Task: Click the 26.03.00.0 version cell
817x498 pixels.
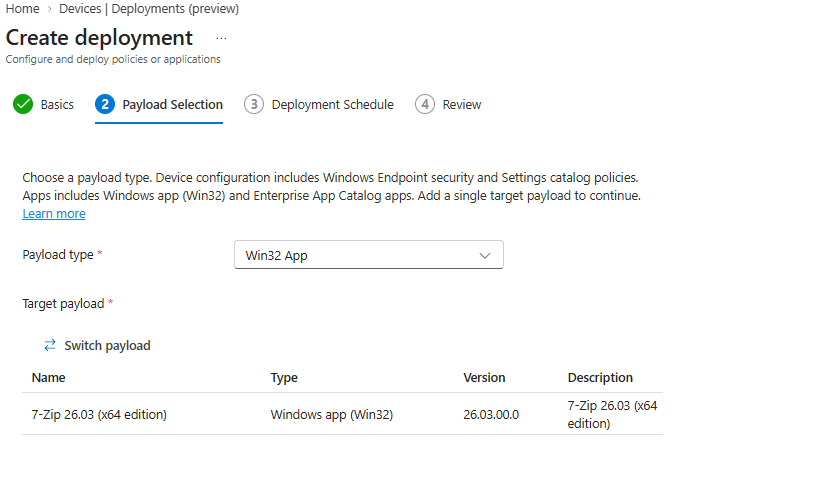Action: click(x=491, y=415)
